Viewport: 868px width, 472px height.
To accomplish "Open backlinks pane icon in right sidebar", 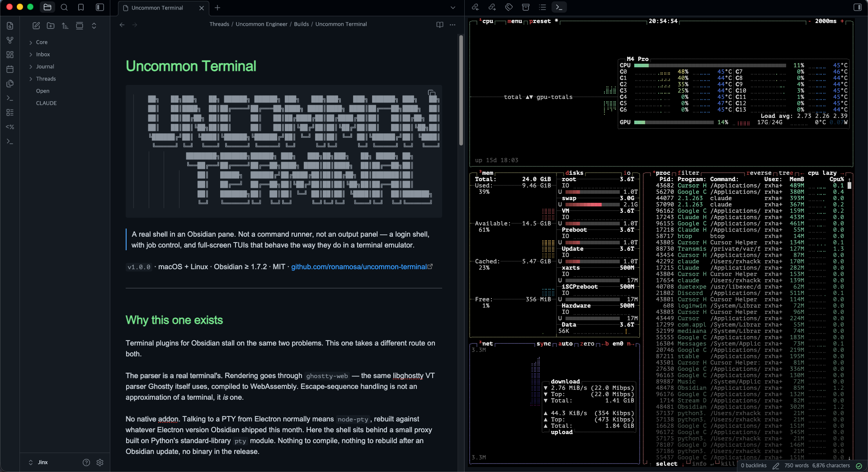I will pos(475,7).
